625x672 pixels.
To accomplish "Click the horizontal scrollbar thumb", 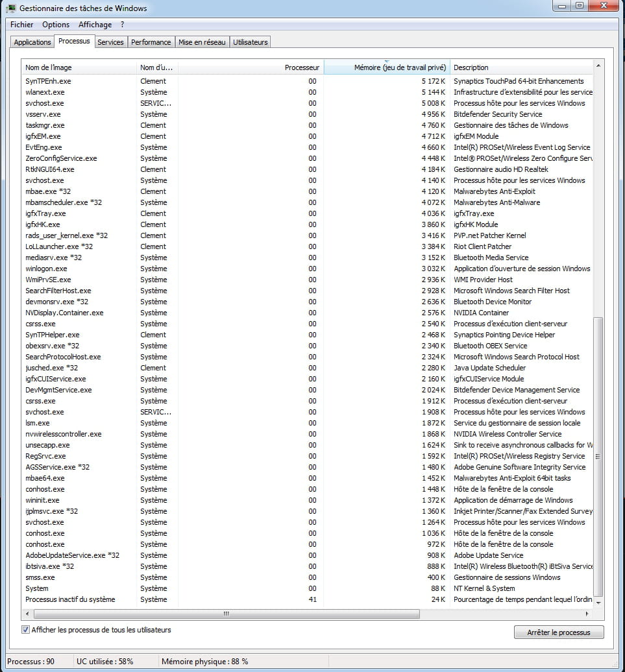I will (x=227, y=614).
